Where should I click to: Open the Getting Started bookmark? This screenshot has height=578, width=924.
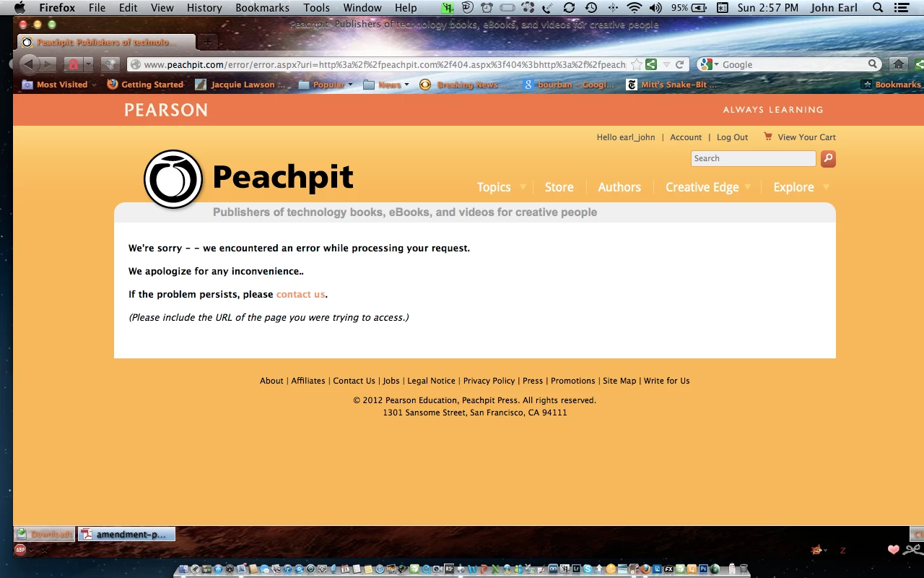pyautogui.click(x=145, y=85)
